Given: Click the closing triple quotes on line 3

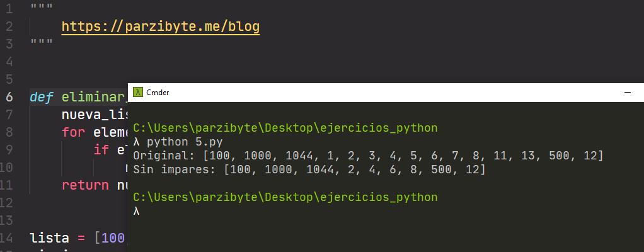Looking at the screenshot, I should 42,44.
